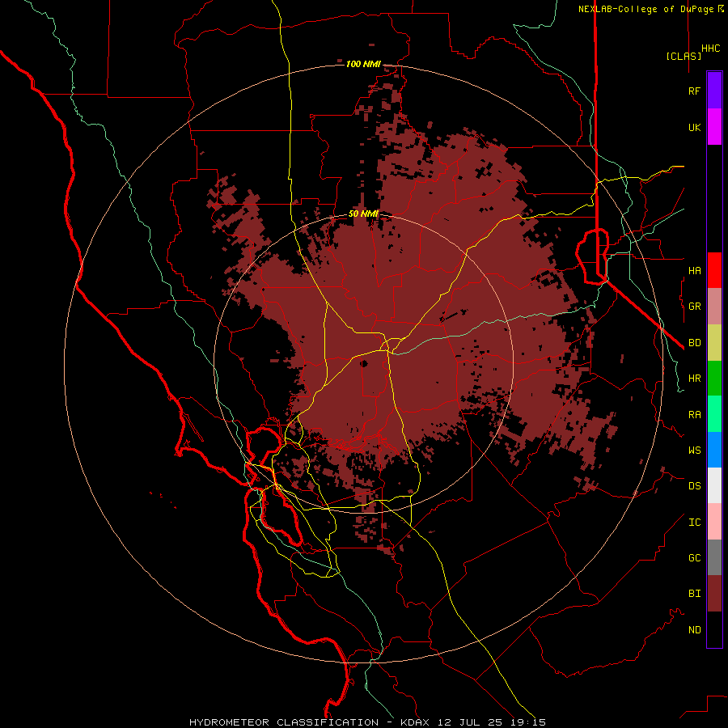Click the [CLAS] units label
The height and width of the screenshot is (728, 728).
pos(684,56)
